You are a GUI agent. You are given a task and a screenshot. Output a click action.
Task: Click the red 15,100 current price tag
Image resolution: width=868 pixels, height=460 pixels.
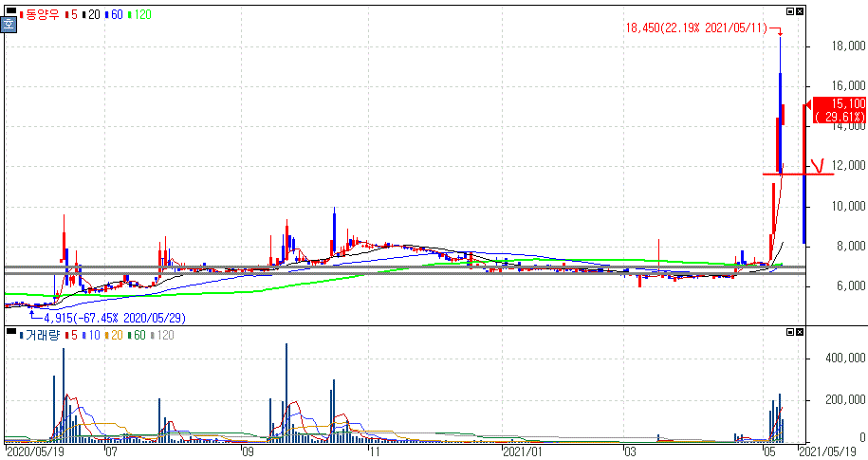pyautogui.click(x=839, y=110)
